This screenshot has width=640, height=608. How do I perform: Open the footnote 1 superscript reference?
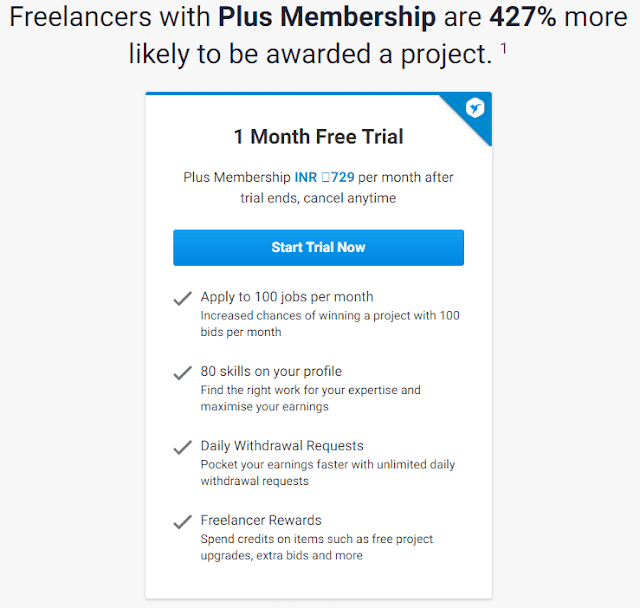point(504,47)
